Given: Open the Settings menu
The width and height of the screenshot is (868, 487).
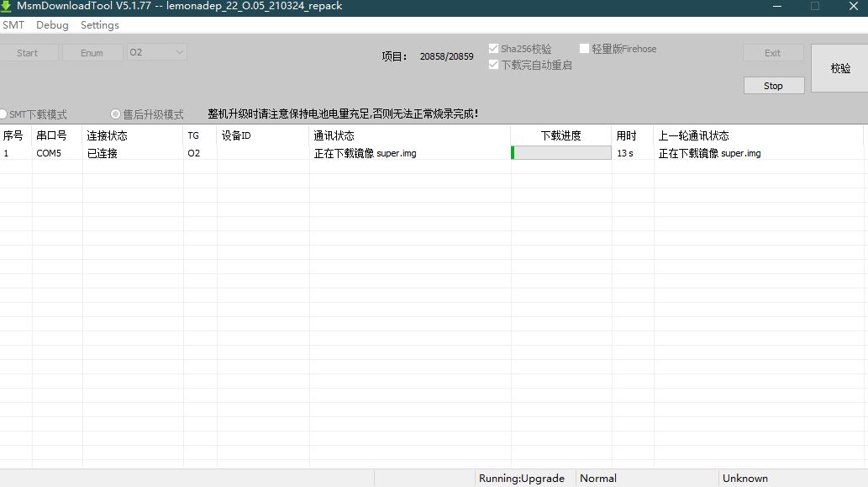Looking at the screenshot, I should pyautogui.click(x=100, y=25).
